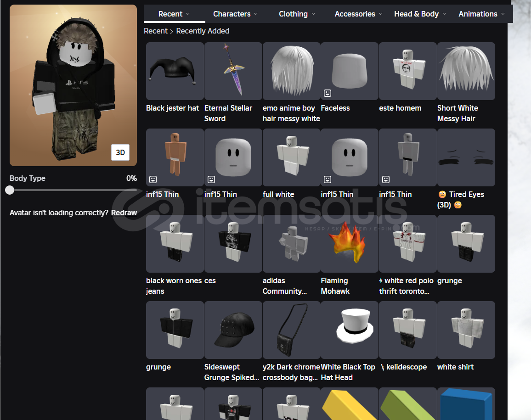Expand the Head & Body dropdown chevron
This screenshot has width=531, height=420.
(x=444, y=14)
